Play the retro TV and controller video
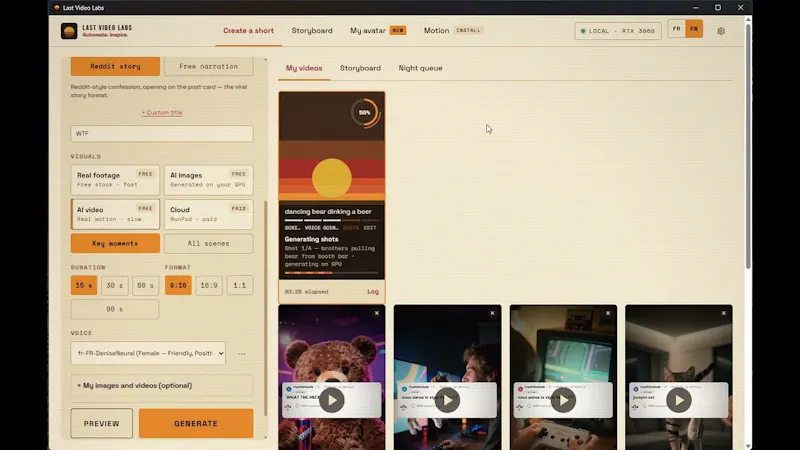Screen dimensions: 800x450 563,401
